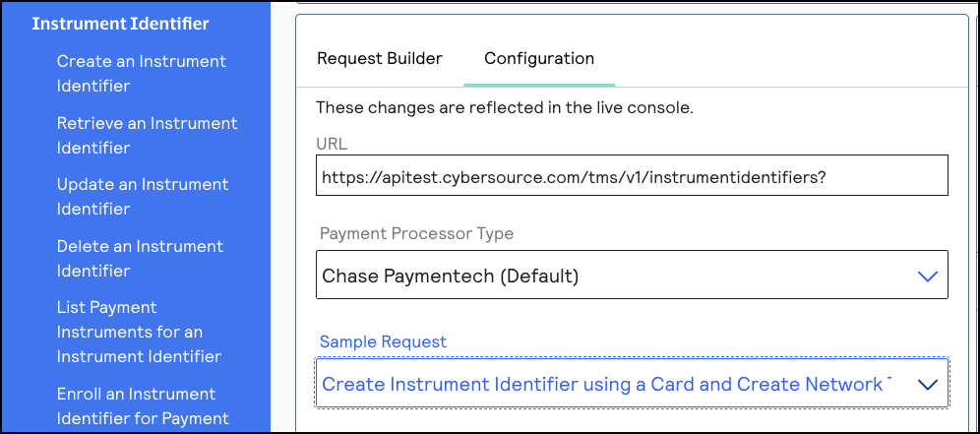Screen dimensions: 980x434
Task: Navigate to Delete an Instrument Identifier
Action: [140, 259]
